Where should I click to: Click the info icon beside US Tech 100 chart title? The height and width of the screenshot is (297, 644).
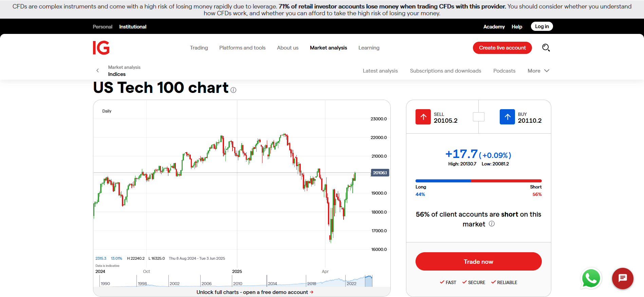click(x=233, y=90)
